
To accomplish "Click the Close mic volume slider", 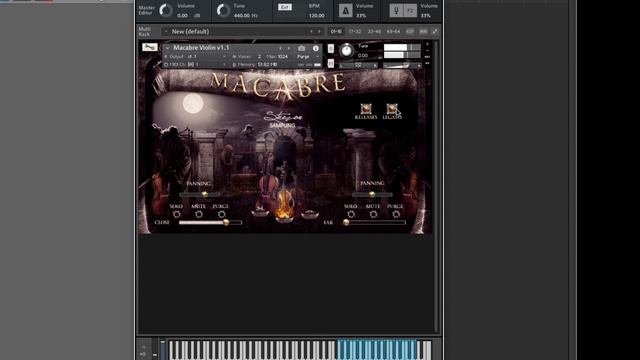I will (x=210, y=222).
